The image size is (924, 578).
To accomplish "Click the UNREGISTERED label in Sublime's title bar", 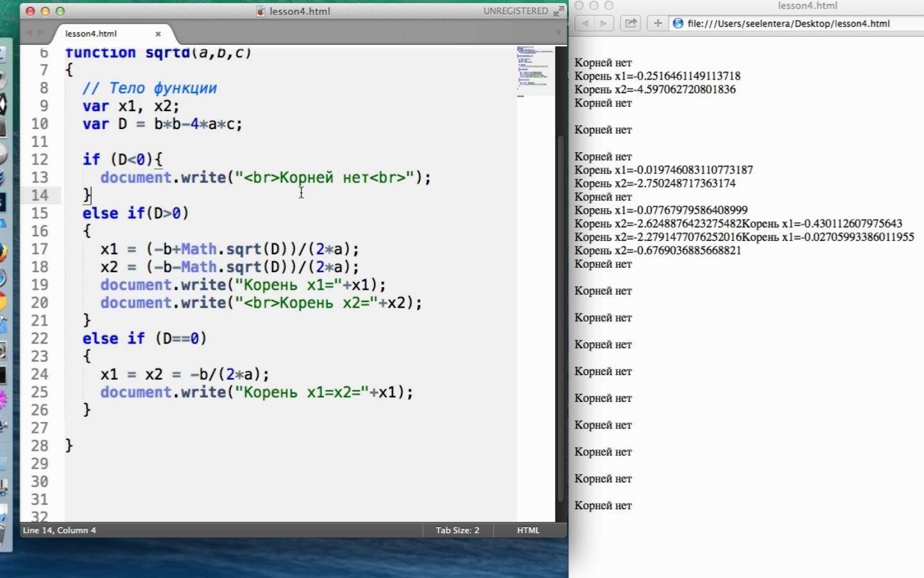I will pyautogui.click(x=516, y=11).
